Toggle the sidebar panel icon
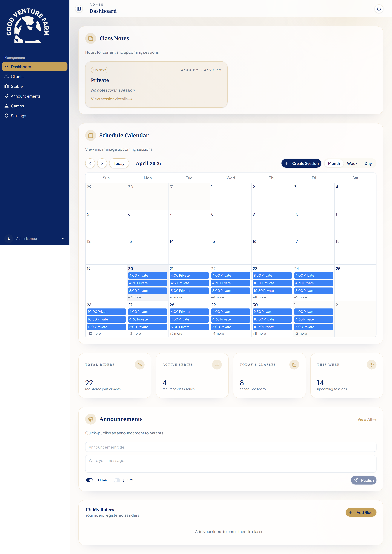Image resolution: width=392 pixels, height=554 pixels. [x=79, y=9]
